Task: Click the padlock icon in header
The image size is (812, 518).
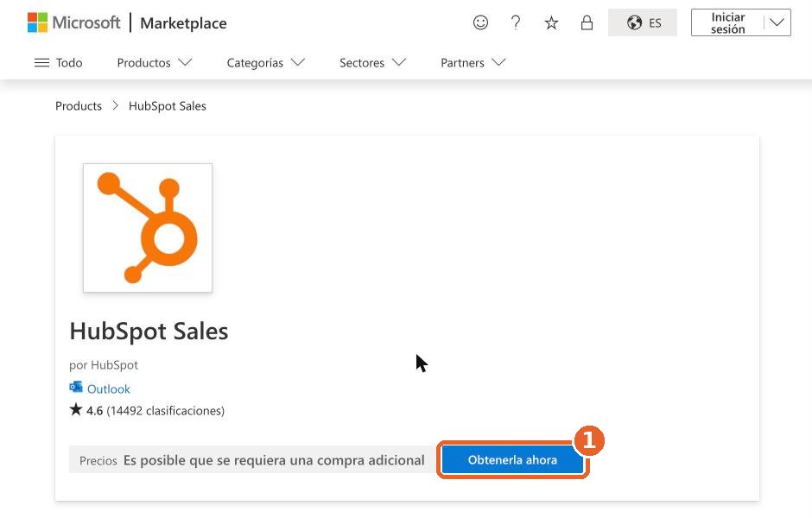Action: point(587,22)
